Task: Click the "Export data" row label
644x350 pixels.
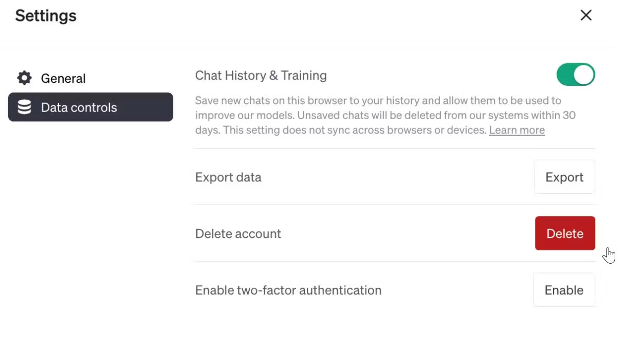Action: (228, 177)
